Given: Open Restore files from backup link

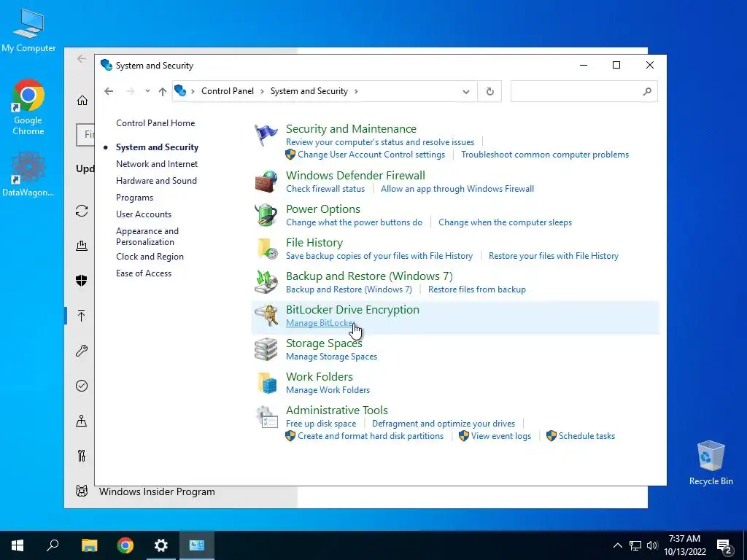Looking at the screenshot, I should tap(477, 289).
